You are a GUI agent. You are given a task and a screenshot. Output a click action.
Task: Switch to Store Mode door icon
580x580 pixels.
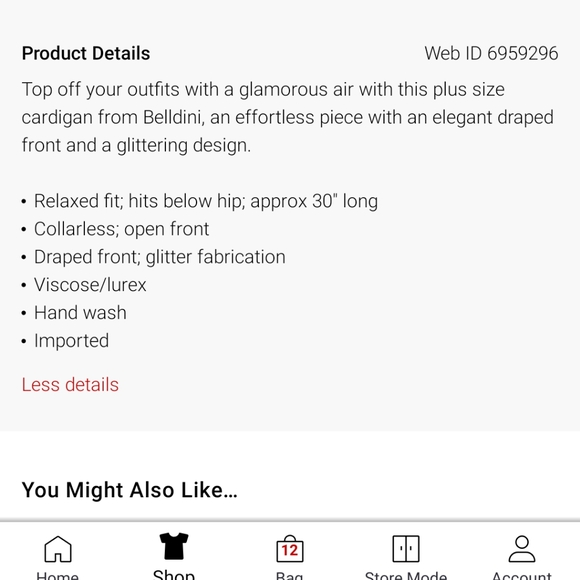(406, 549)
